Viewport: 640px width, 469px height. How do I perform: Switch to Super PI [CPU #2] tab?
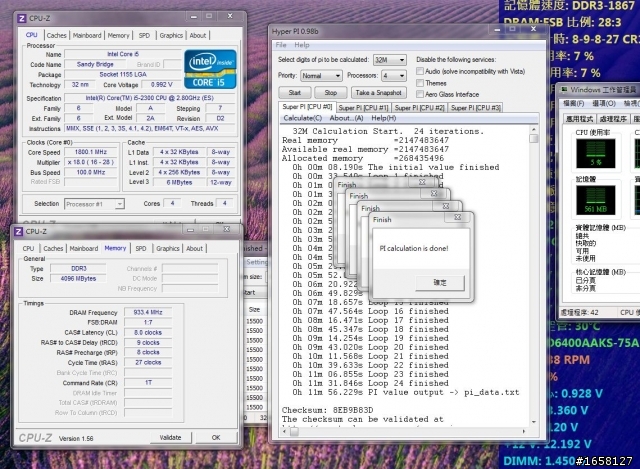coord(419,108)
